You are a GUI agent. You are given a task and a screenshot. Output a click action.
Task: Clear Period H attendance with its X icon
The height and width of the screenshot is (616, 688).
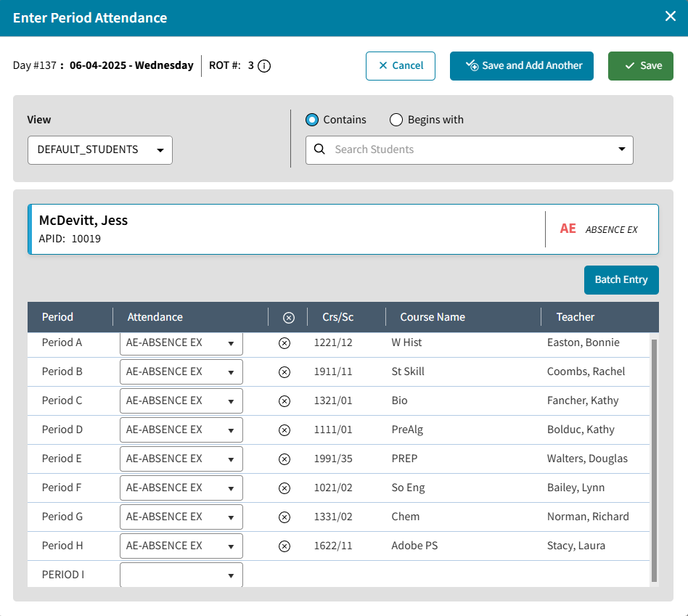point(284,546)
